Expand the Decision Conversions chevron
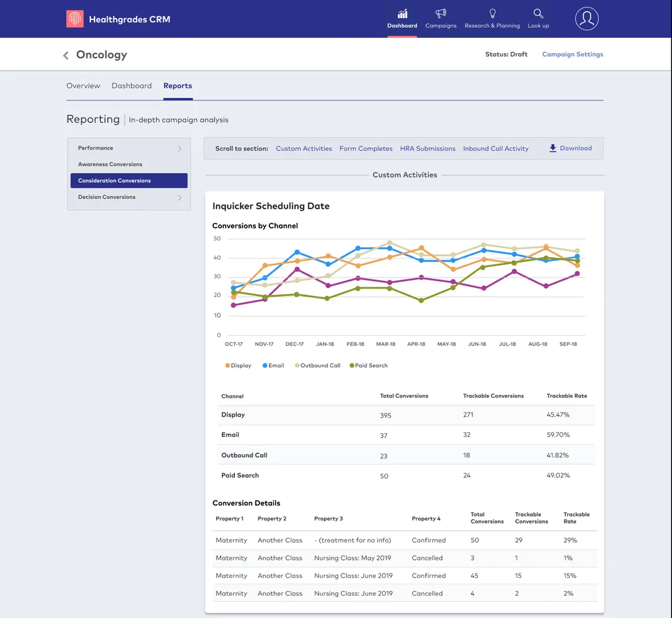Image resolution: width=672 pixels, height=618 pixels. click(x=179, y=198)
